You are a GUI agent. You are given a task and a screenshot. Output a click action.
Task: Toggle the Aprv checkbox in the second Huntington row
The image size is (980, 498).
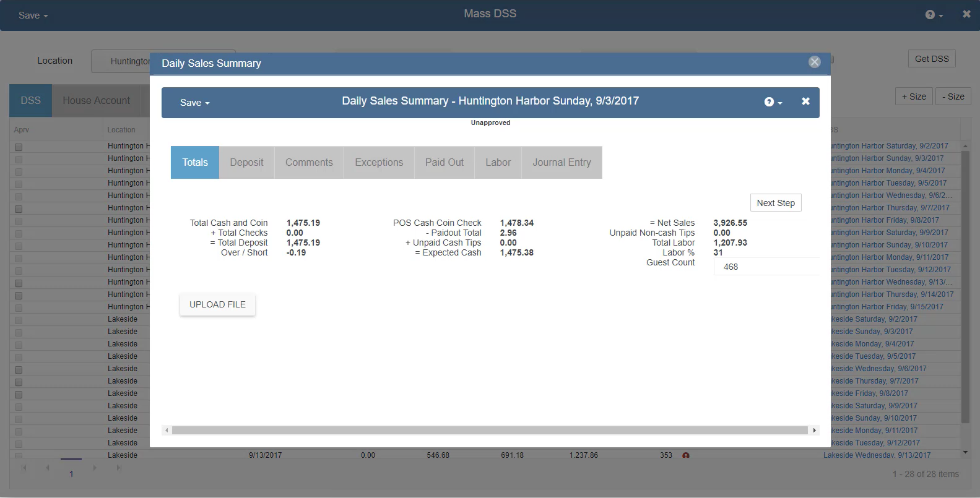[19, 160]
